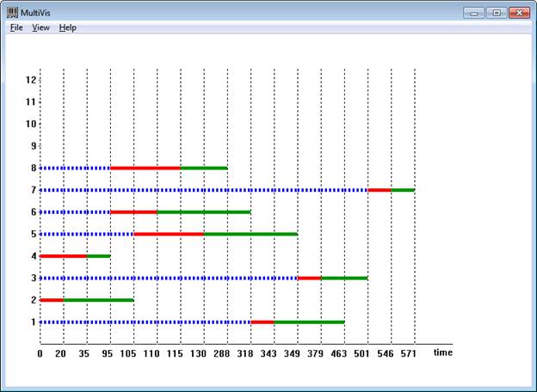
Task: Click the time axis value 571
Action: [x=409, y=353]
